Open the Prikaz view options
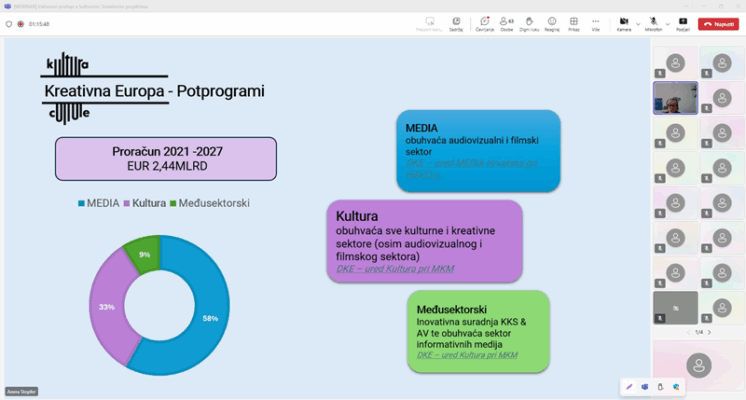Screen dimensions: 746x400 [574, 22]
